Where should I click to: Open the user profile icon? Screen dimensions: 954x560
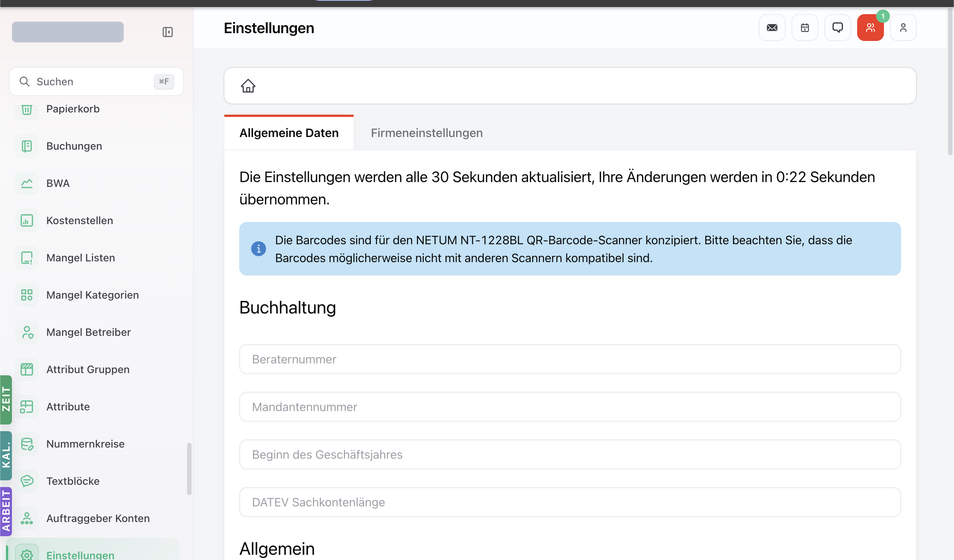[x=903, y=28]
